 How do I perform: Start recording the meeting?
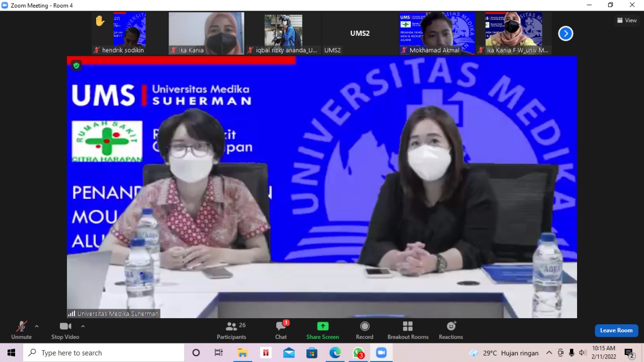[x=365, y=331]
